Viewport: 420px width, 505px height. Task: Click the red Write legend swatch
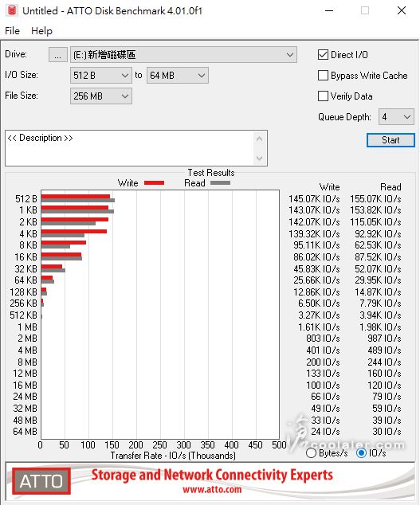[154, 183]
